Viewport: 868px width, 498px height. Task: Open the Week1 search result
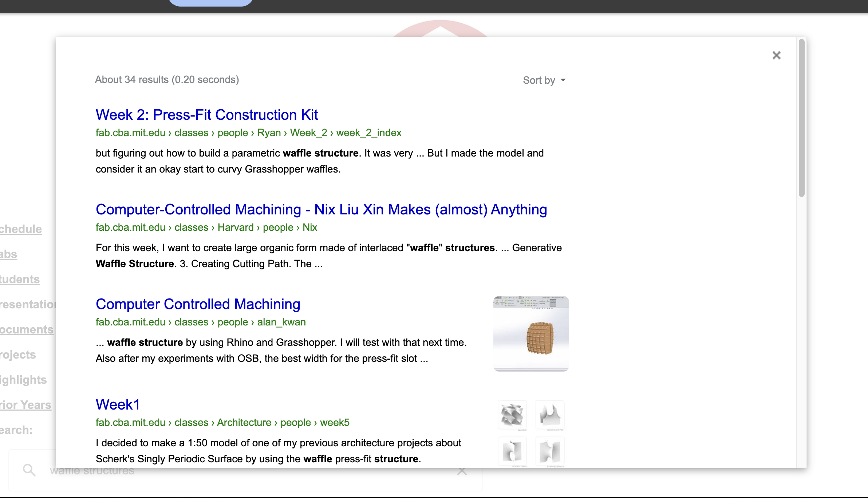(118, 404)
